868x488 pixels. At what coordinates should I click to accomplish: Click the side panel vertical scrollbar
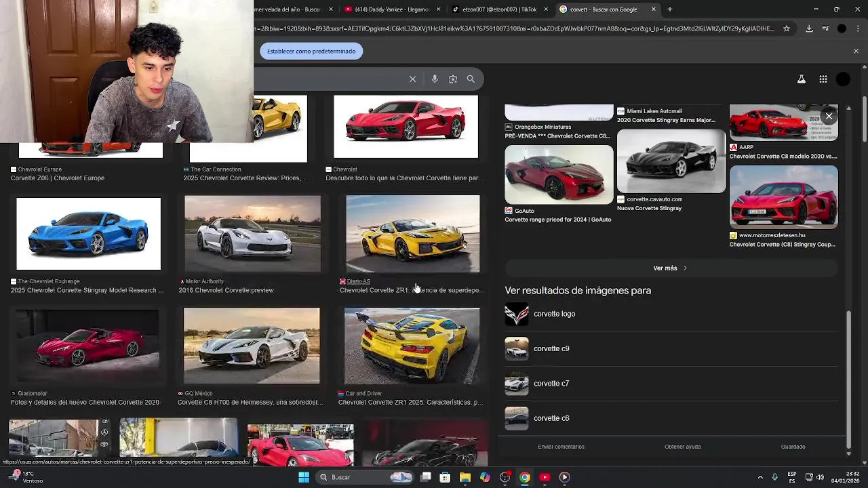click(x=848, y=380)
